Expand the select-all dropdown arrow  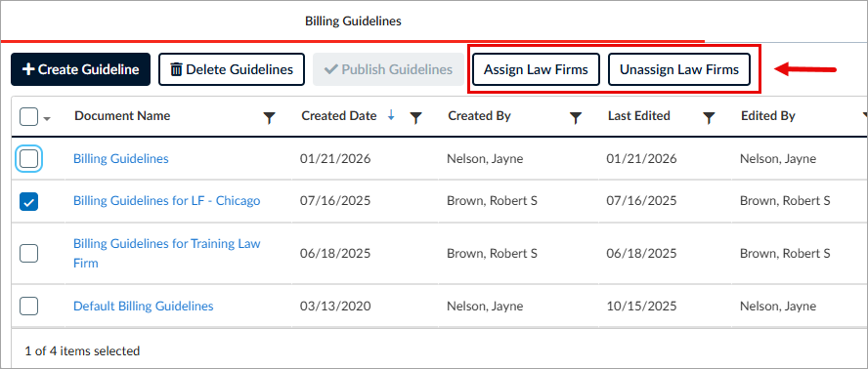(47, 118)
